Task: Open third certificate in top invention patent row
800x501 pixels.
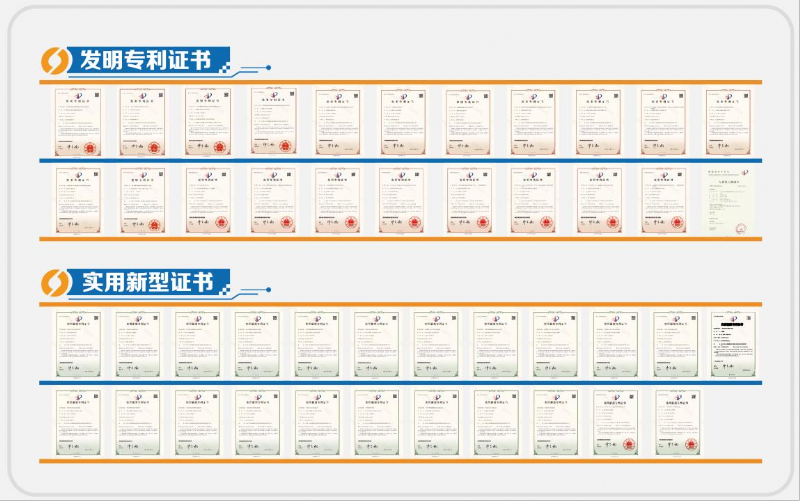Action: coord(207,122)
